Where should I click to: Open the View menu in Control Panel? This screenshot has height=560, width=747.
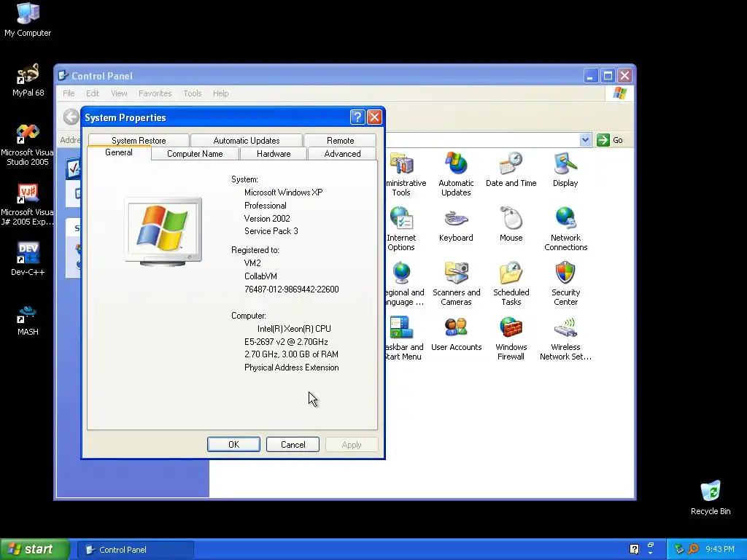[x=119, y=93]
